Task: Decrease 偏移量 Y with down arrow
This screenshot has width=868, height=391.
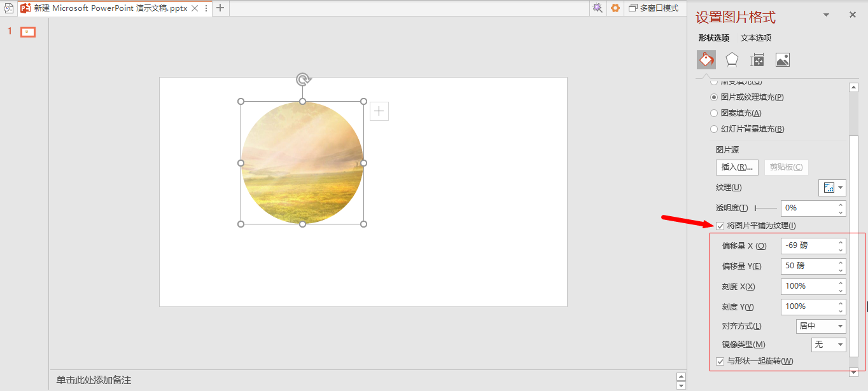Action: pos(841,270)
